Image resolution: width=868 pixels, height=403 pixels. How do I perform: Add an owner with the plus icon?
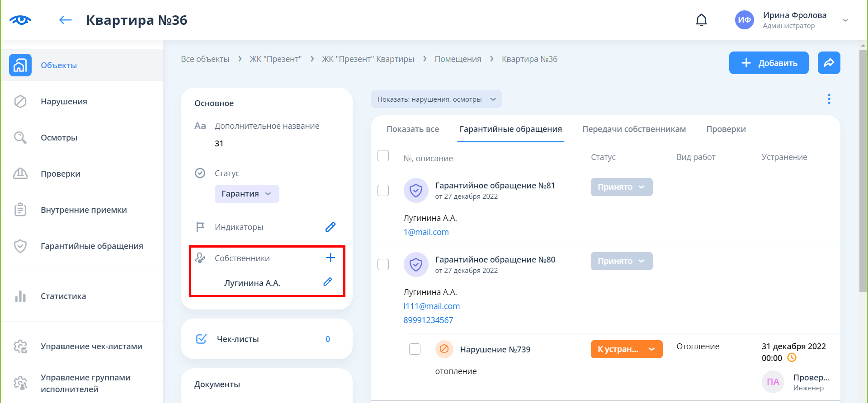pyautogui.click(x=330, y=258)
